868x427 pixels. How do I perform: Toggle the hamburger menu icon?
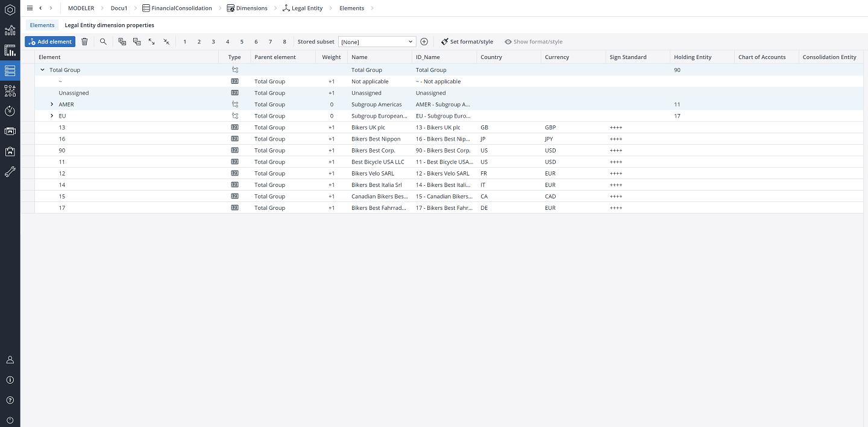[x=30, y=8]
